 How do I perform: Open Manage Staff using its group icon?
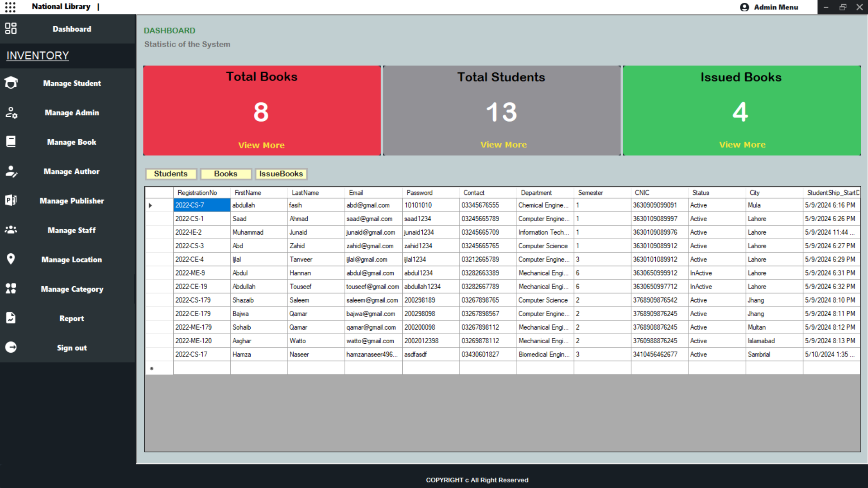pos(11,230)
